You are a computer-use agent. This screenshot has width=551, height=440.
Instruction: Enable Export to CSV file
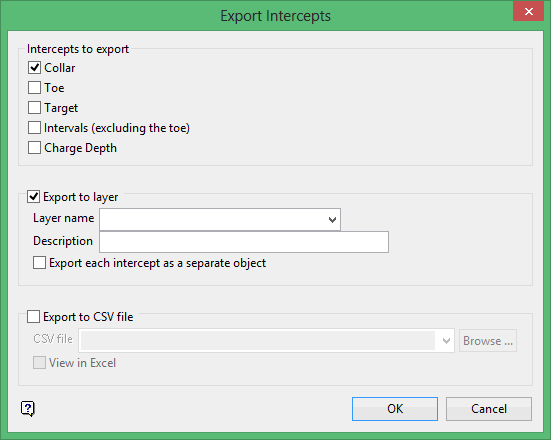pyautogui.click(x=33, y=317)
